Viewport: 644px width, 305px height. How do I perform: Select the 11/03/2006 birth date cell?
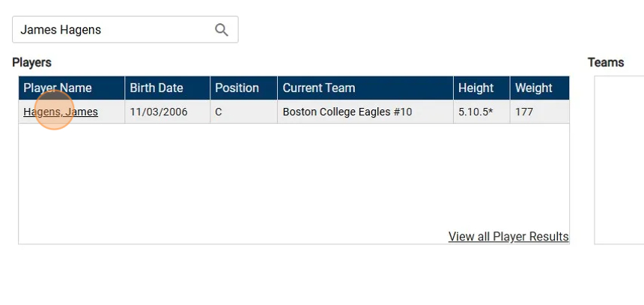pos(159,112)
